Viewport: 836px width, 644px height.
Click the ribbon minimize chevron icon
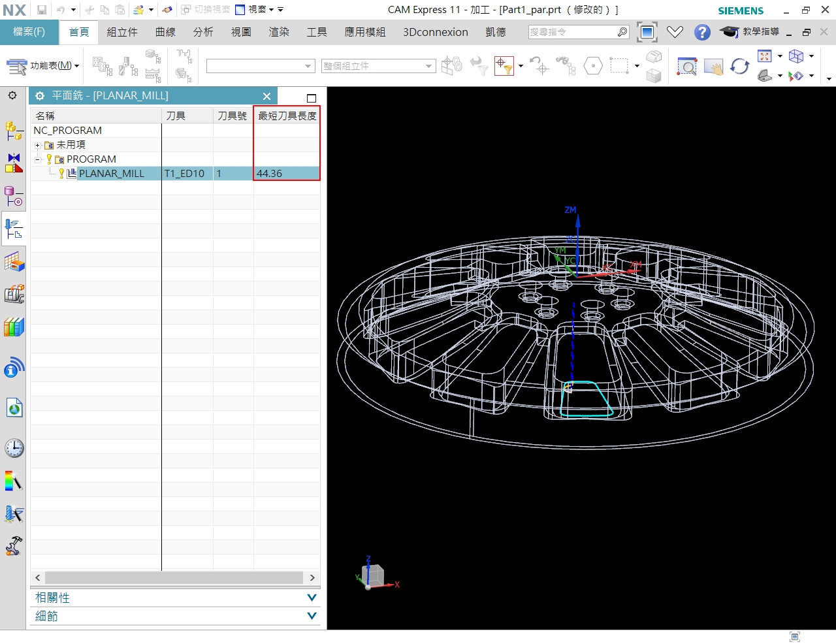coord(675,32)
